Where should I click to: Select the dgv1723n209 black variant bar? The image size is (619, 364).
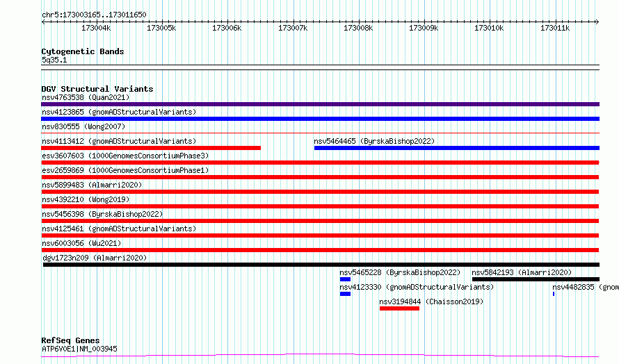pyautogui.click(x=321, y=265)
